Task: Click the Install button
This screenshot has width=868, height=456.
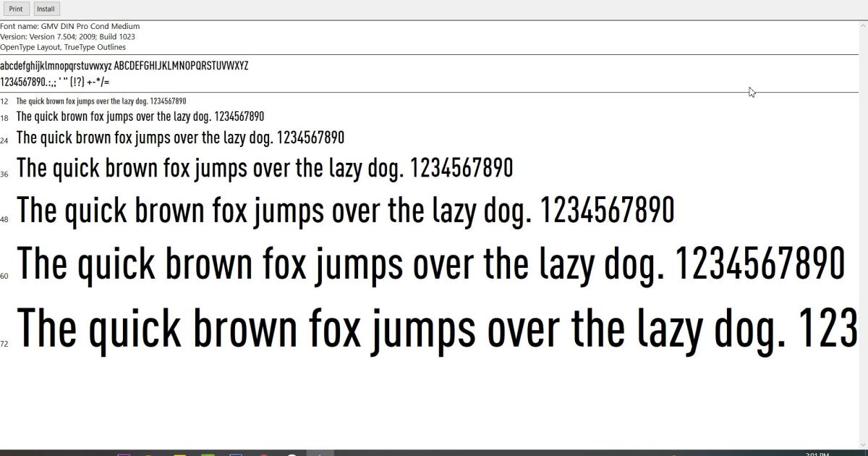Action: click(x=46, y=8)
